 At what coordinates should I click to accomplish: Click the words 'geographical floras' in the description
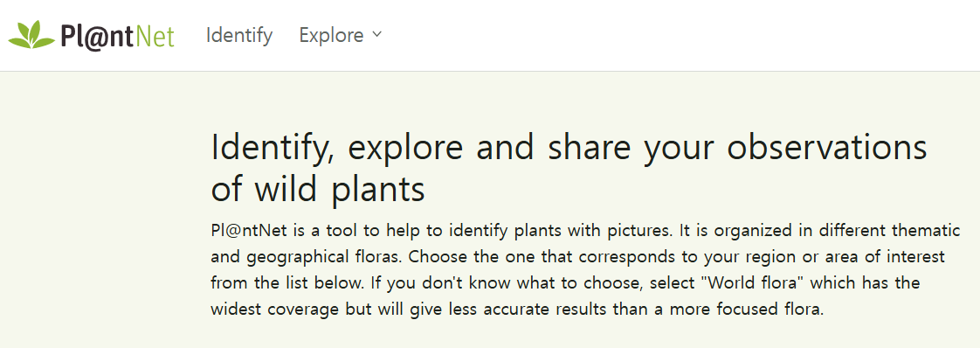coord(324,257)
